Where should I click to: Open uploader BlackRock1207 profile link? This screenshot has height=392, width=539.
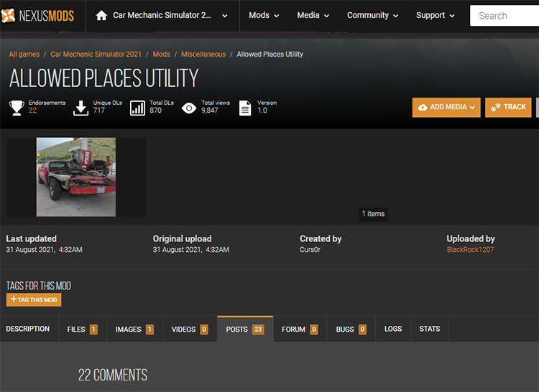click(470, 250)
